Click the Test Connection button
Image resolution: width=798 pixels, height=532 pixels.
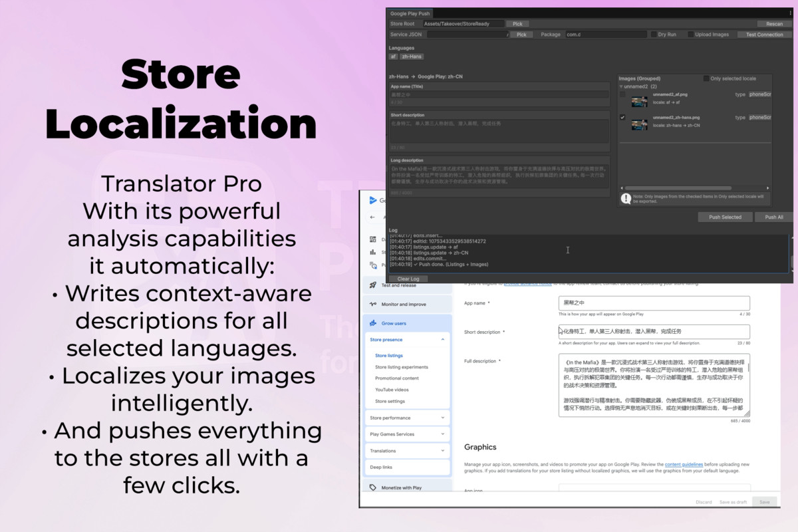763,35
